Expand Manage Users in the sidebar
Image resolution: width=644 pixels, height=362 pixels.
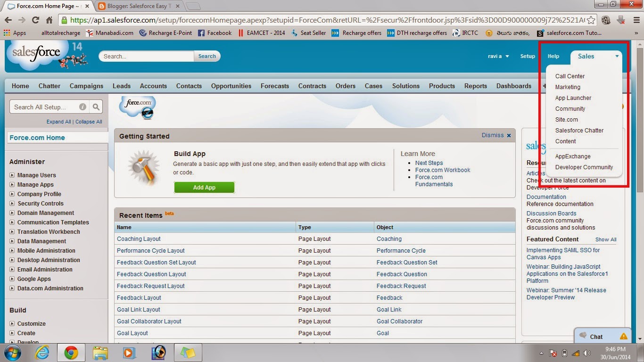coord(11,175)
